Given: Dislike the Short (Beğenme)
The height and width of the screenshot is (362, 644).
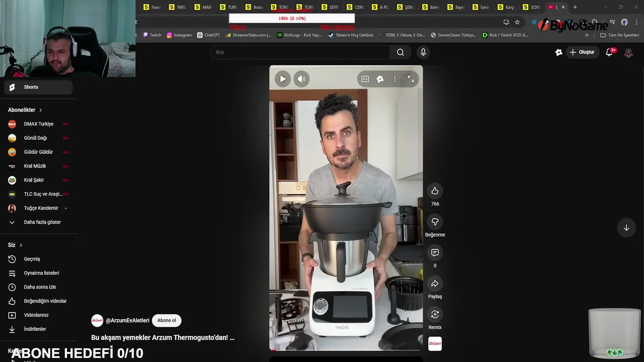Looking at the screenshot, I should [x=435, y=222].
